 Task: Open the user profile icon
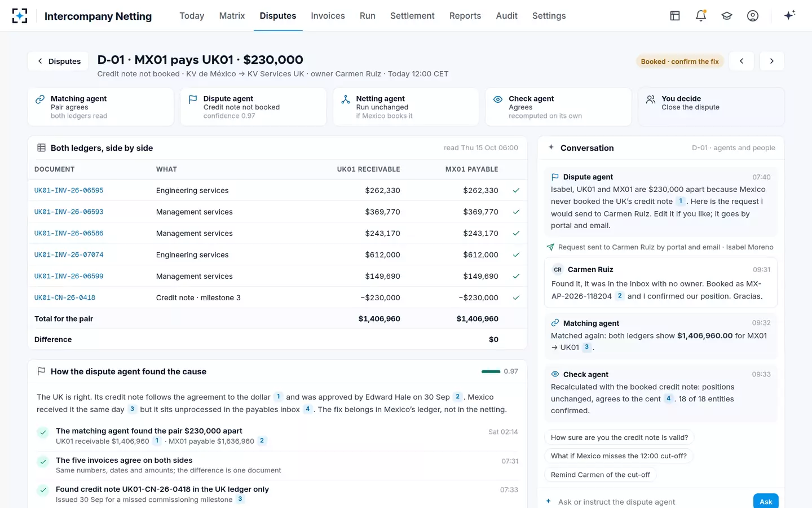[x=753, y=16]
